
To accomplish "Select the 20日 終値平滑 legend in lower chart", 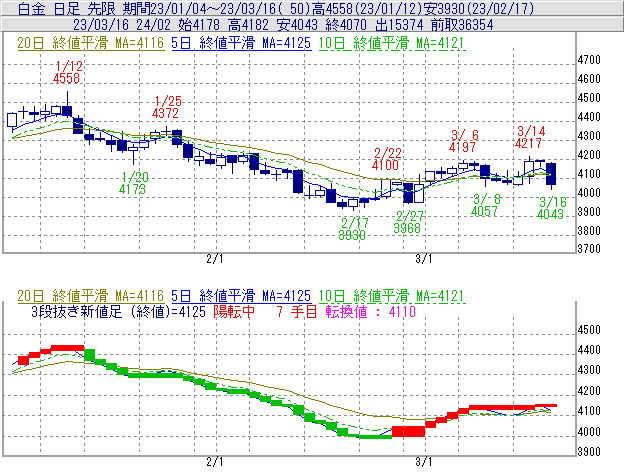I will click(x=91, y=296).
